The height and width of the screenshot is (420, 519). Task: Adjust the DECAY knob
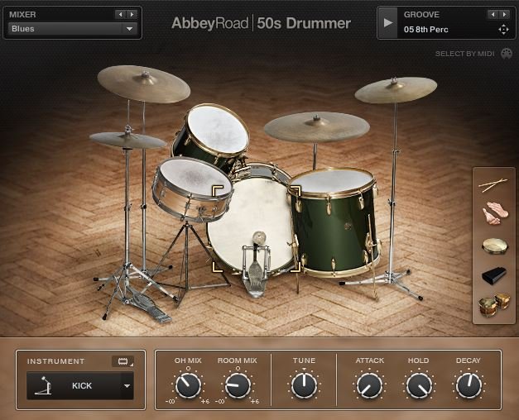pyautogui.click(x=468, y=386)
